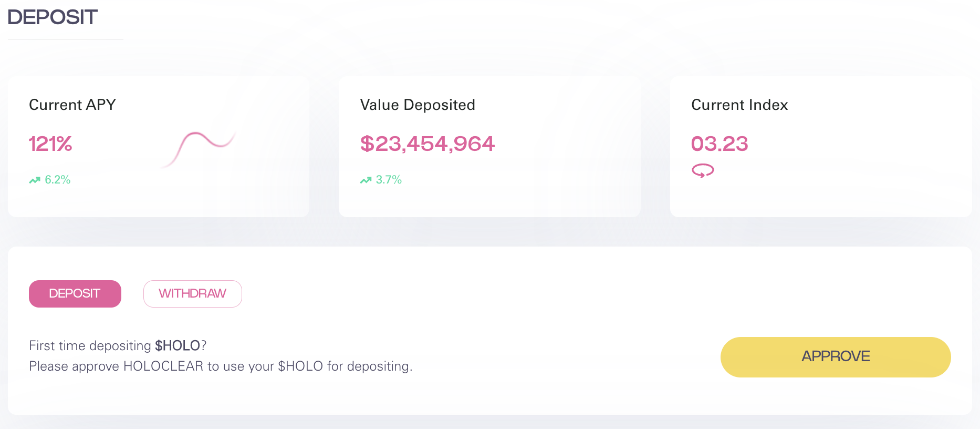Click the Value Deposited card title
This screenshot has width=980, height=429.
coord(418,105)
